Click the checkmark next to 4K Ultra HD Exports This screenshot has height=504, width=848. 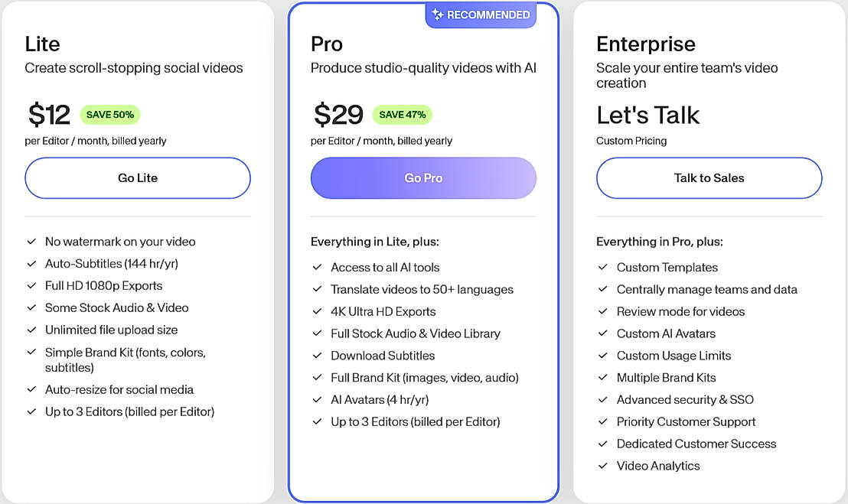[x=317, y=312]
